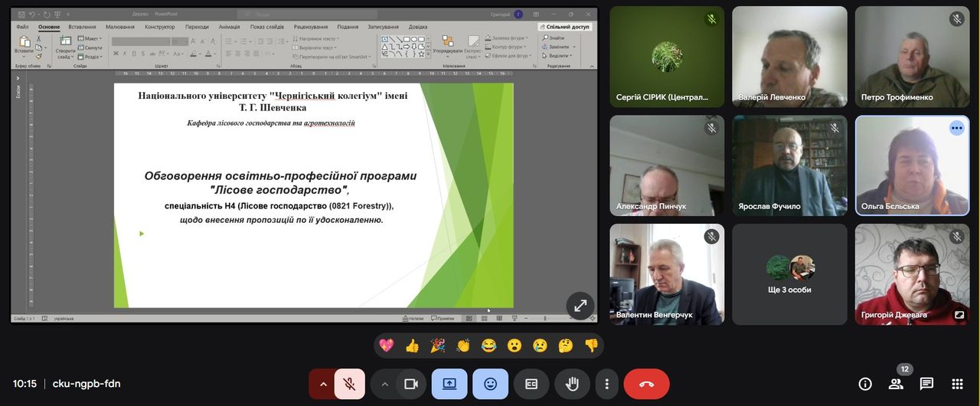Screen dimensions: 980x406
Task: Send the thumbs up reaction
Action: pyautogui.click(x=412, y=345)
